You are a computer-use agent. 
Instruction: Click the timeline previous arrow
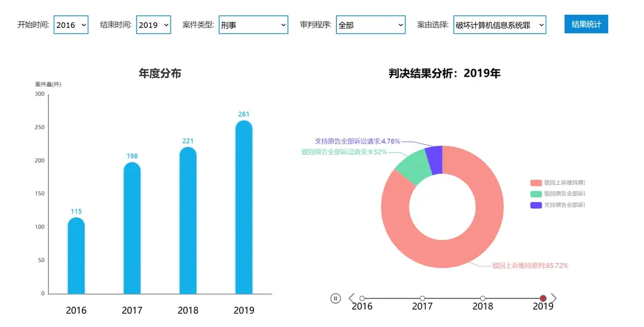(x=351, y=298)
